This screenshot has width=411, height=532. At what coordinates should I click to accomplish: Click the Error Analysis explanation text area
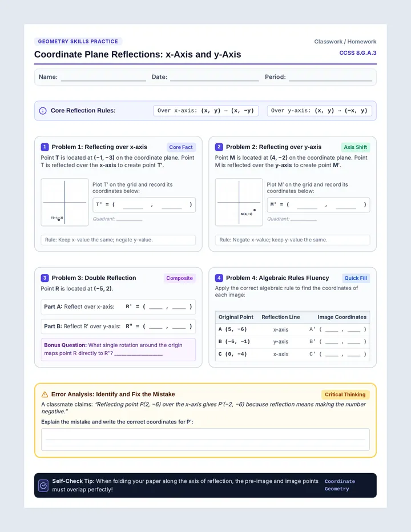coord(205,440)
